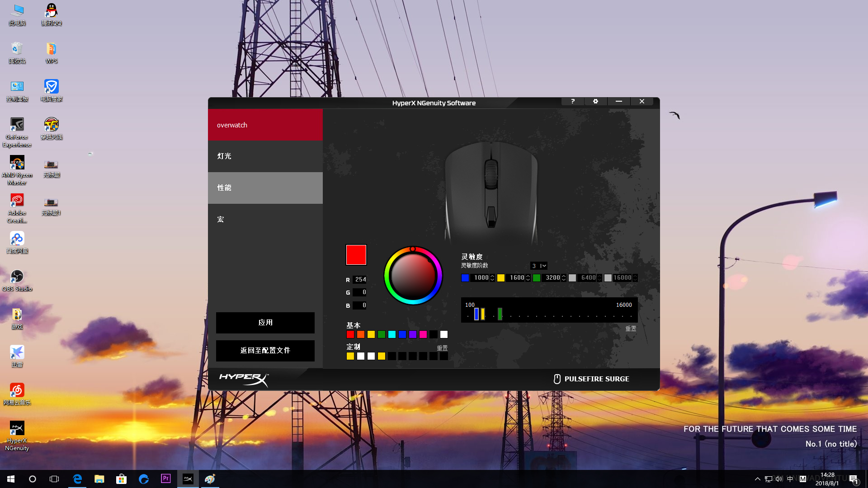The height and width of the screenshot is (488, 868).
Task: Select the yellow DPI level 1600 swatch
Action: (501, 278)
